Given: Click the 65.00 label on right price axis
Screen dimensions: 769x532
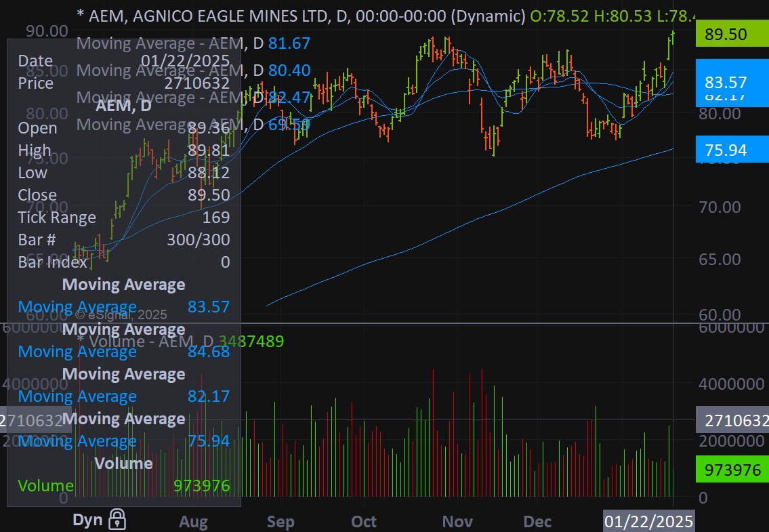Looking at the screenshot, I should tap(720, 259).
